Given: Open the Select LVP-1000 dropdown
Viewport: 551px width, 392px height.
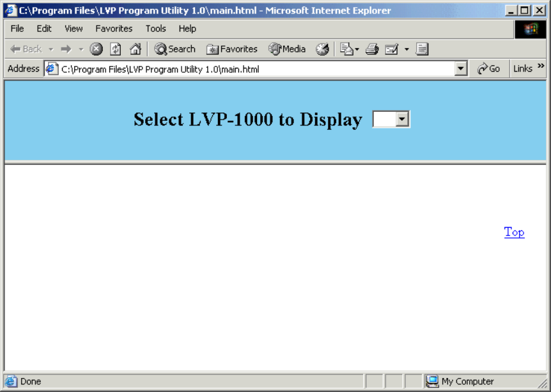Looking at the screenshot, I should [x=391, y=119].
